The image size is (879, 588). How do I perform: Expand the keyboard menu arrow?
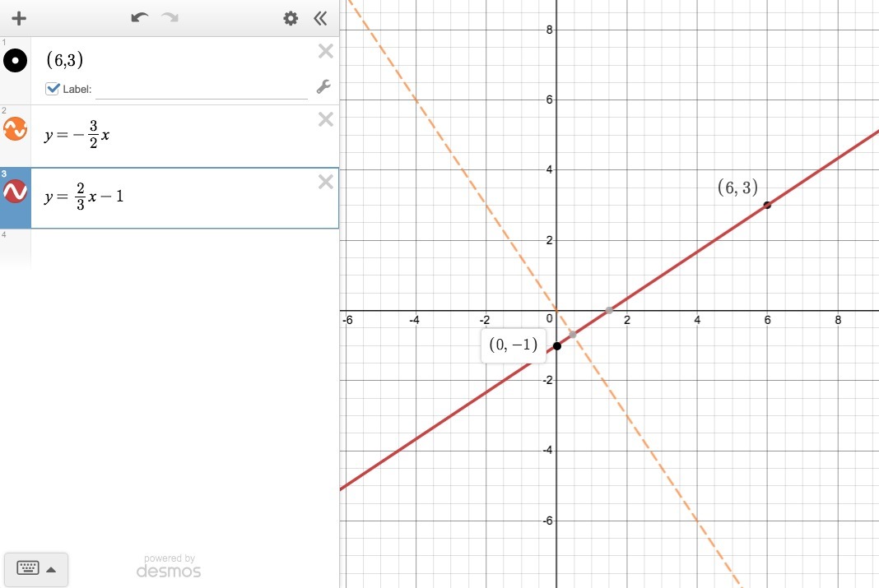click(51, 570)
